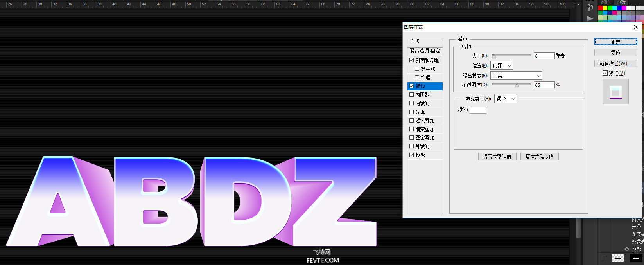Enable the 内发光 checkbox

coord(412,103)
